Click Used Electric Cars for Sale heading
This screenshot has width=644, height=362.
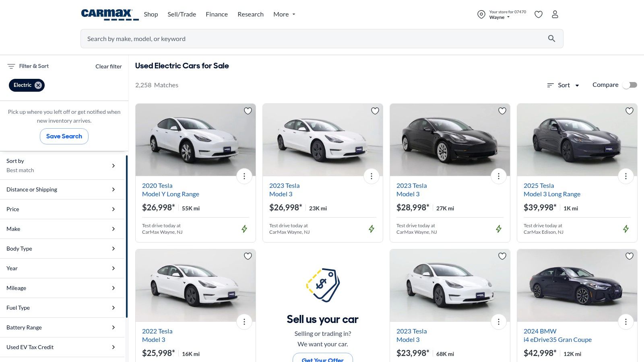pyautogui.click(x=182, y=66)
